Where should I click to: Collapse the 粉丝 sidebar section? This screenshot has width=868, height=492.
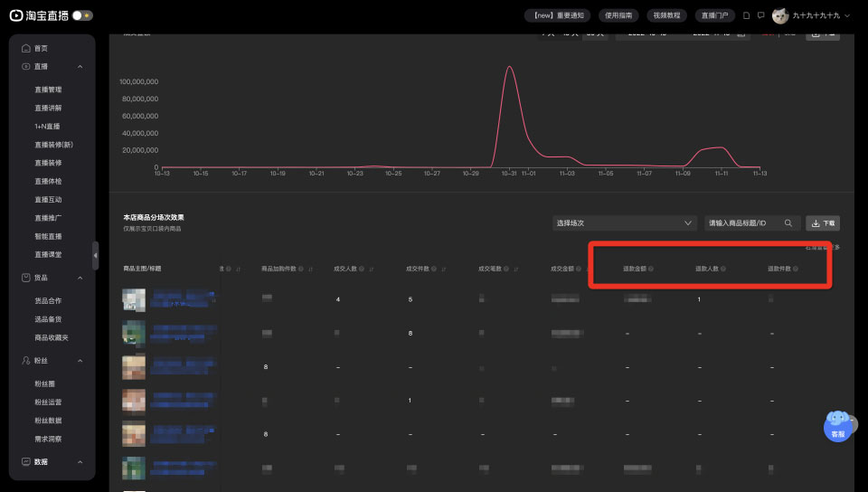pos(80,361)
